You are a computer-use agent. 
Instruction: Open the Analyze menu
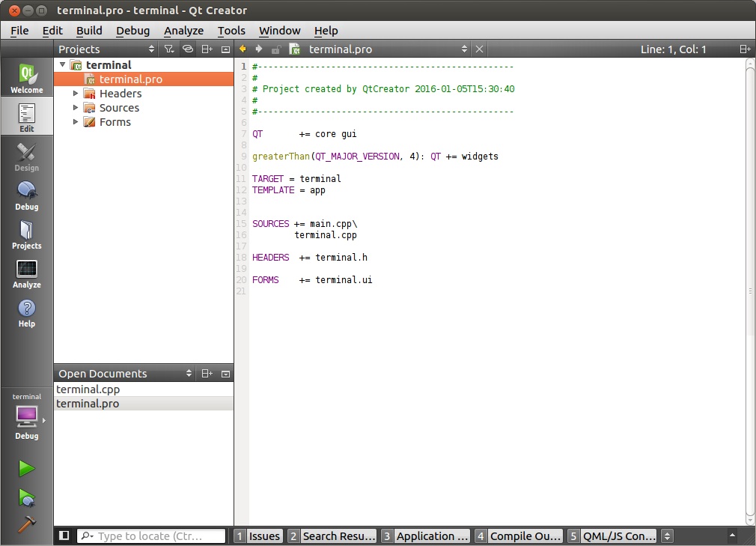(x=183, y=31)
